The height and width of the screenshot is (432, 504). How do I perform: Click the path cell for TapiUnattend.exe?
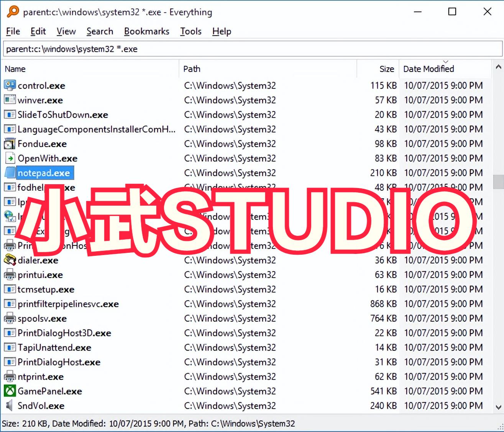[x=230, y=348]
